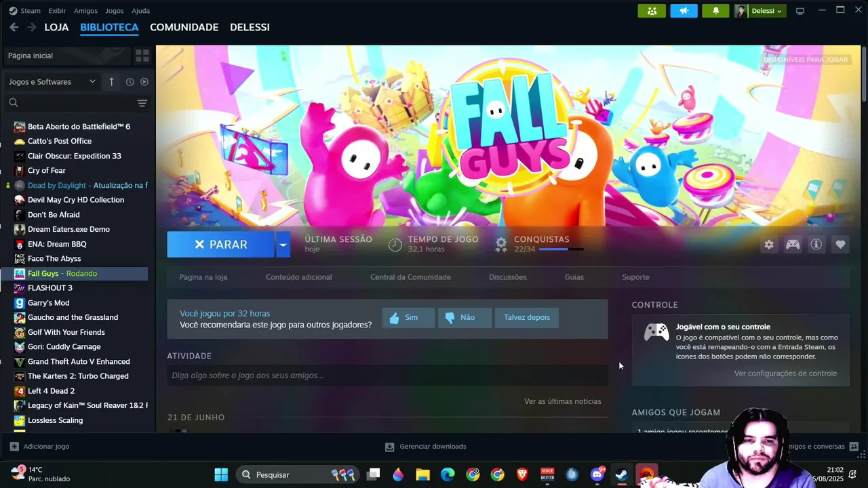This screenshot has width=868, height=488.
Task: Show ready-to-play filter icon
Action: (144, 82)
